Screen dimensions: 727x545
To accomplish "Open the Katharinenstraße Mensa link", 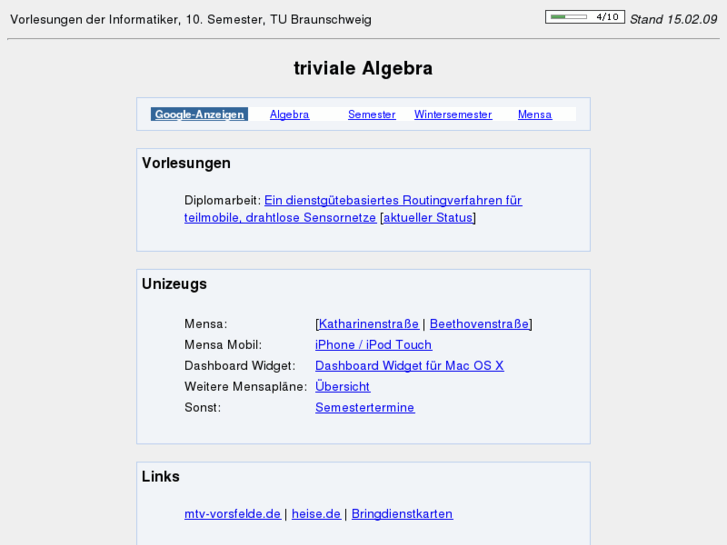I will coord(369,324).
